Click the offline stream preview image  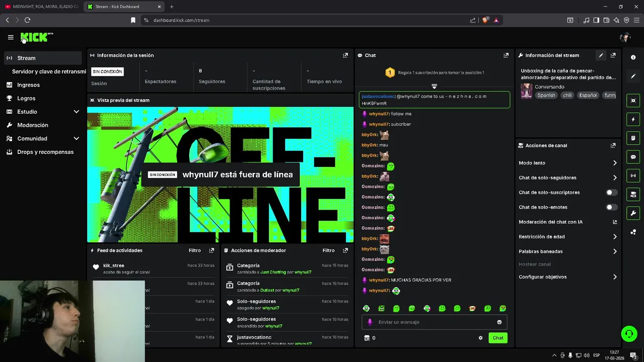[x=220, y=174]
